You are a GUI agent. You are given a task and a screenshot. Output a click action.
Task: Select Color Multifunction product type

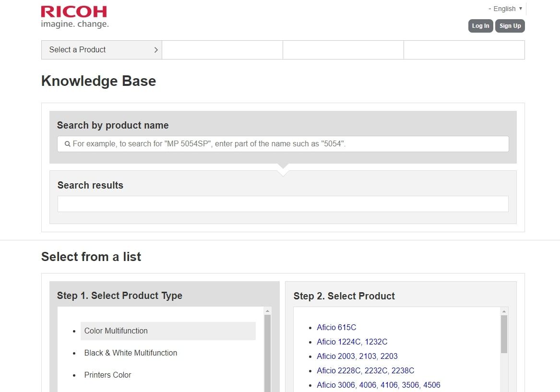point(116,331)
